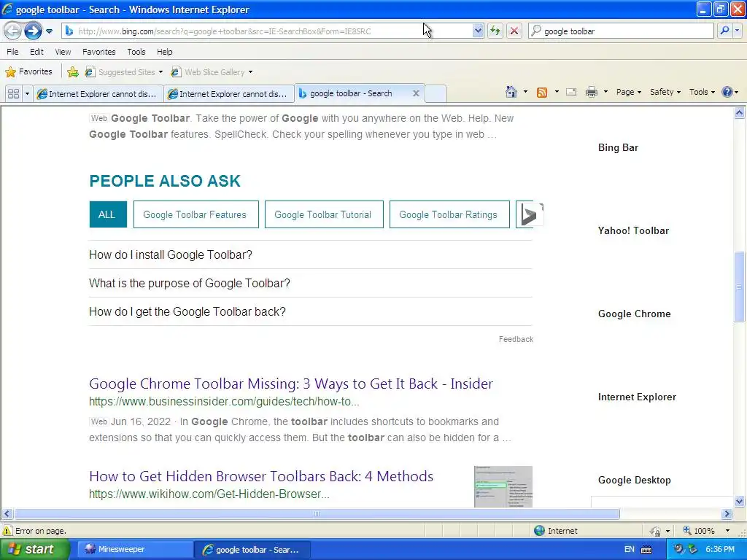This screenshot has height=560, width=747.
Task: Switch to Minesweeper in taskbar
Action: [134, 549]
